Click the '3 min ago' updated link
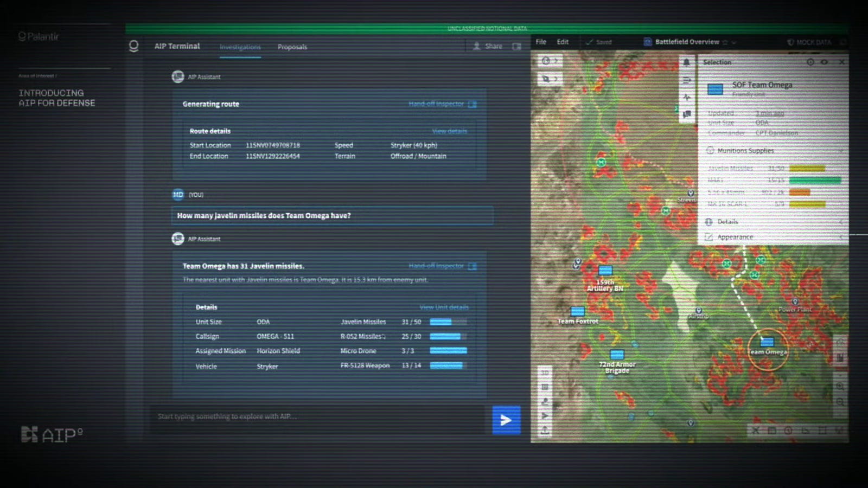 click(x=770, y=113)
